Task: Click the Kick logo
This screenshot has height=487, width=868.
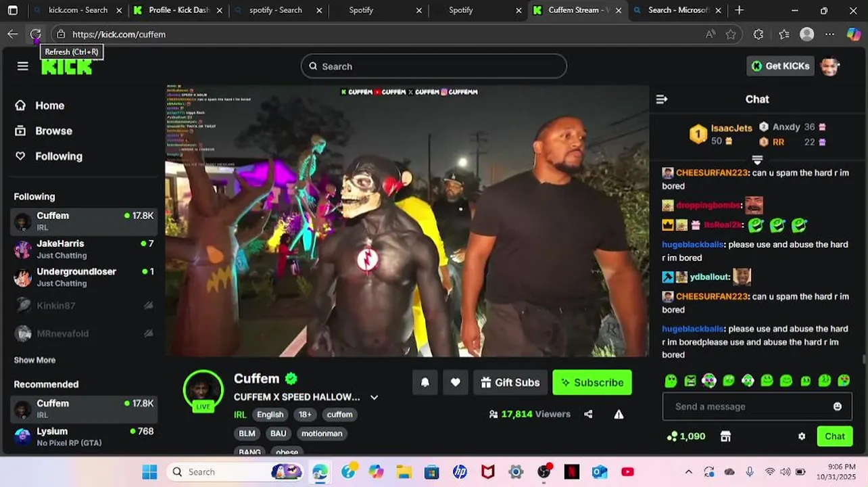Action: point(67,66)
